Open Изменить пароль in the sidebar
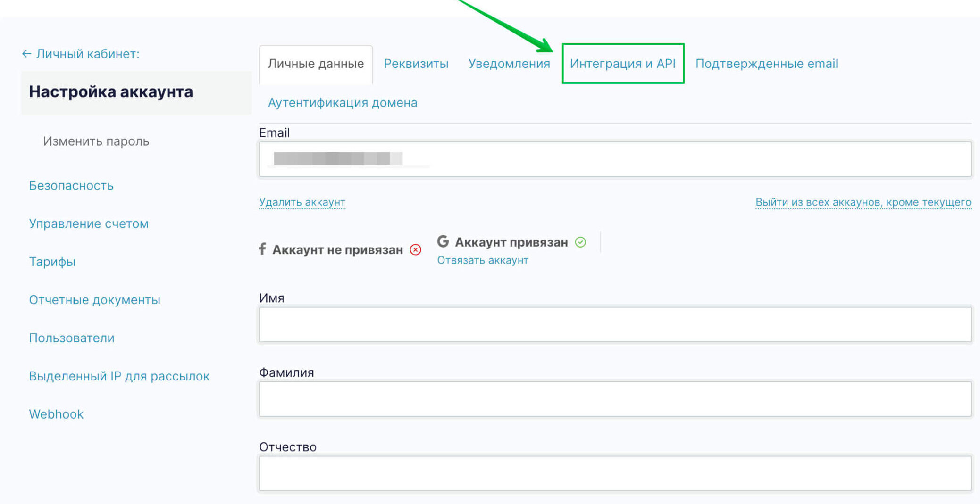The height and width of the screenshot is (504, 980). (x=96, y=141)
